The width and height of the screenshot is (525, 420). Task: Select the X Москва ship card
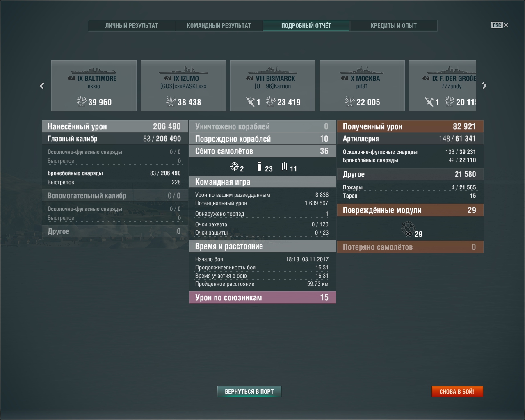(x=362, y=86)
